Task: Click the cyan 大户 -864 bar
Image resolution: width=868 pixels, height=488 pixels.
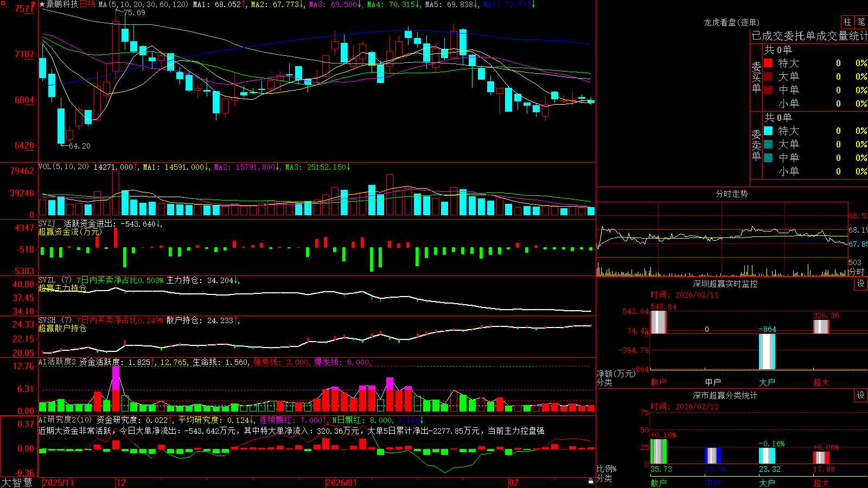Action: pyautogui.click(x=767, y=351)
